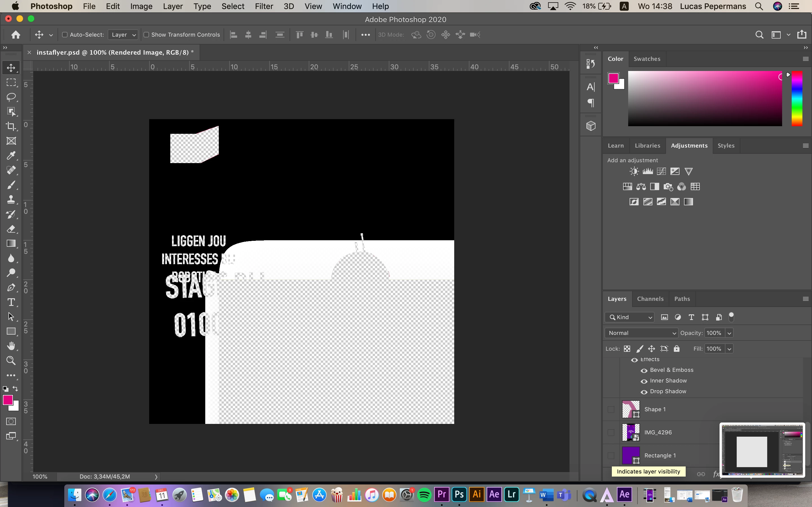Enable Show Transform Controls checkbox
Screen dimensions: 812x507
tap(146, 35)
